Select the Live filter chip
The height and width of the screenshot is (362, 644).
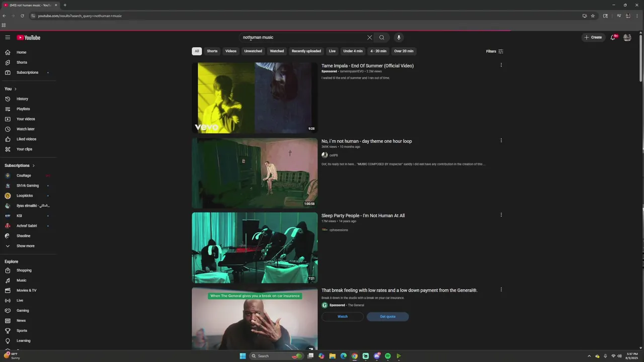(x=332, y=51)
